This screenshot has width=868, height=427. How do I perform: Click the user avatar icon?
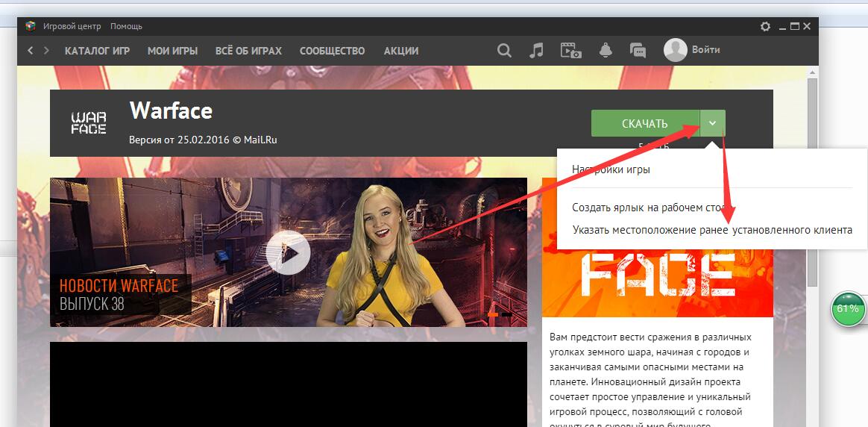tap(676, 50)
